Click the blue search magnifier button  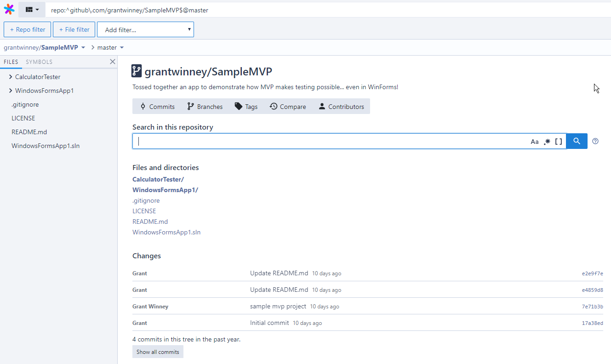[577, 142]
